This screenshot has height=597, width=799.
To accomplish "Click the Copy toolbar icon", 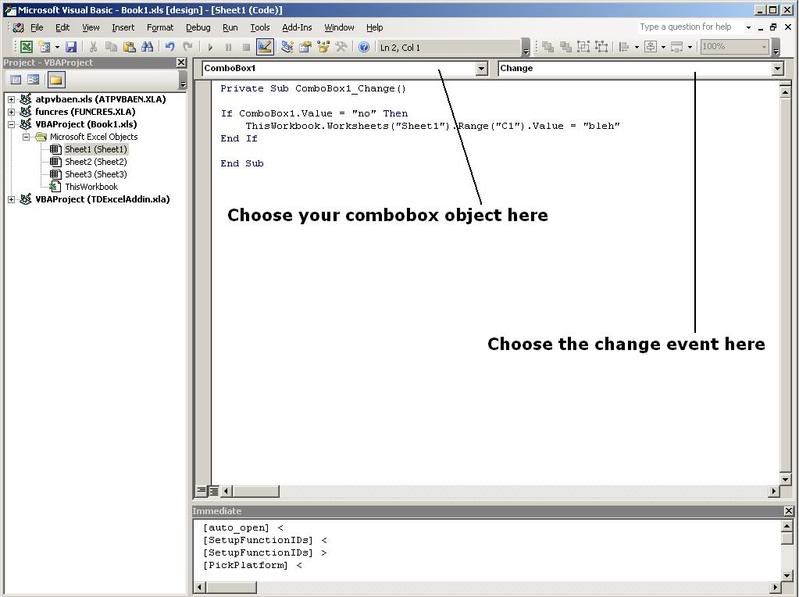I will click(x=111, y=47).
